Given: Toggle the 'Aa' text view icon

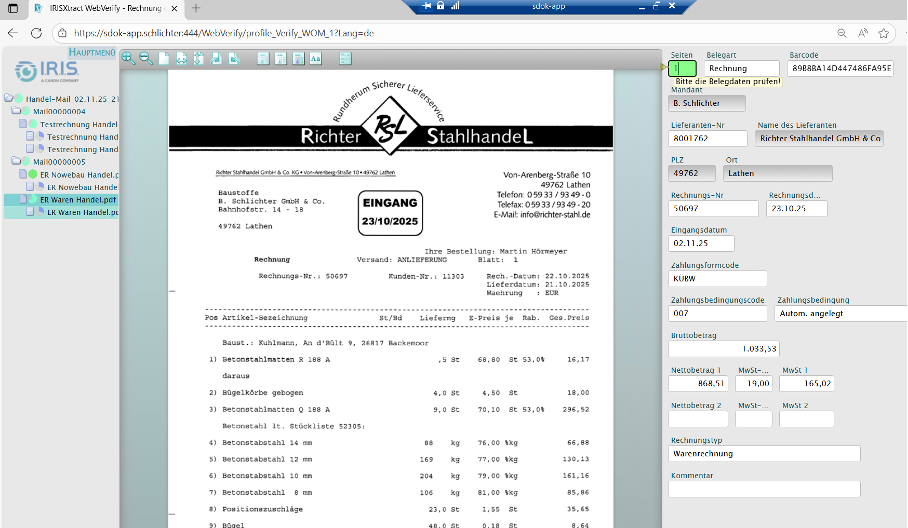Looking at the screenshot, I should click(x=316, y=58).
